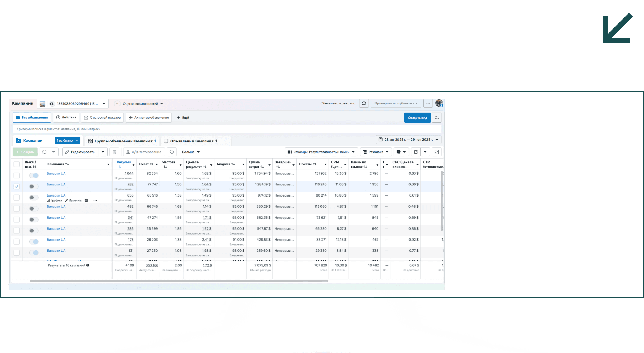This screenshot has height=353, width=644.
Task: Click the tag label icon
Action: 172,152
